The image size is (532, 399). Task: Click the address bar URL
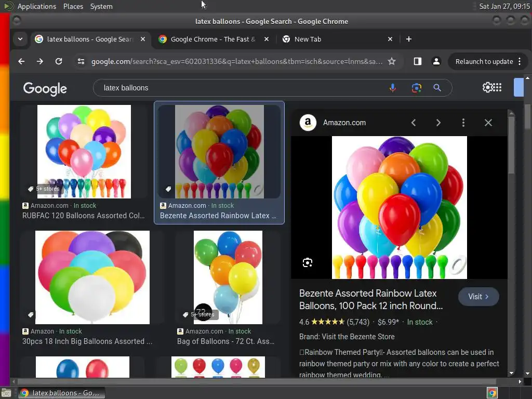click(x=237, y=61)
